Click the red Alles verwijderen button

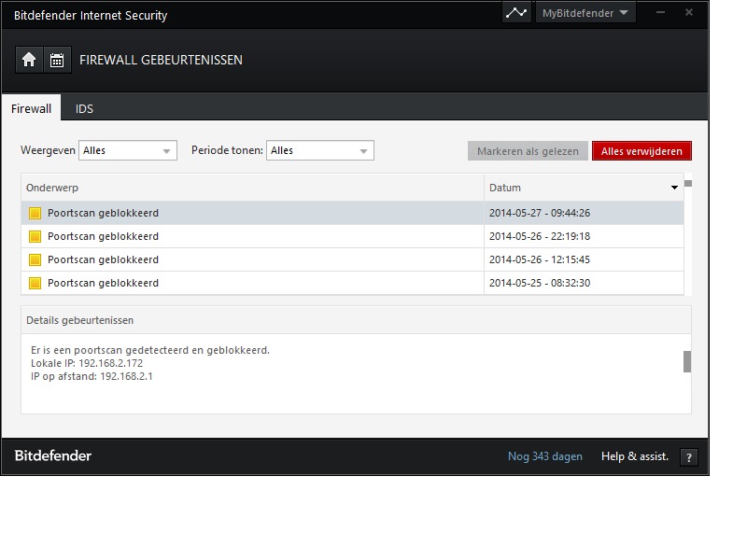641,151
